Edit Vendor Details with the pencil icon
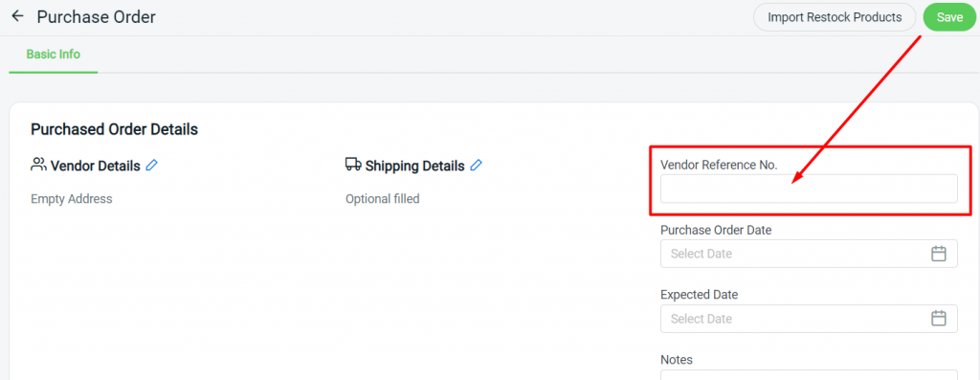Viewport: 980px width, 380px height. (x=152, y=165)
